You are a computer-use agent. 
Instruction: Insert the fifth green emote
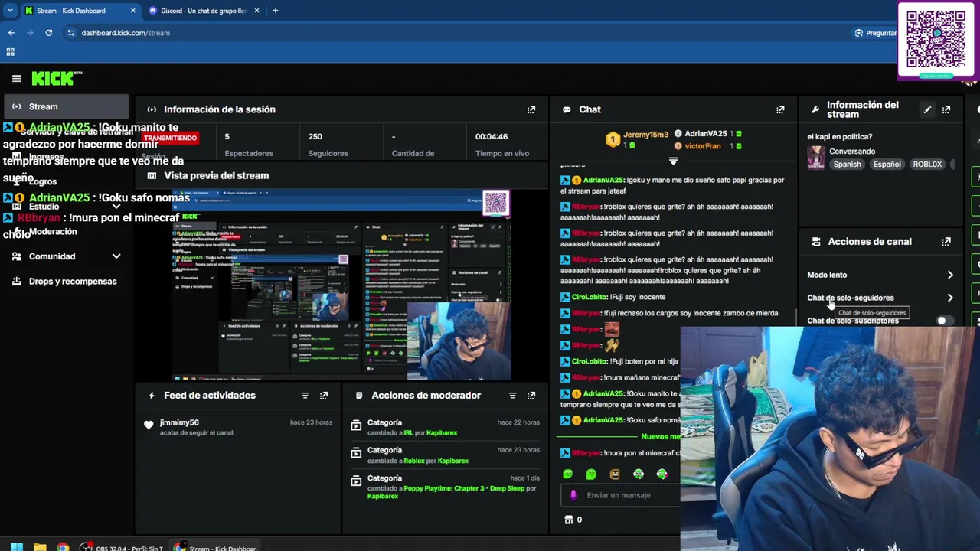[x=662, y=474]
